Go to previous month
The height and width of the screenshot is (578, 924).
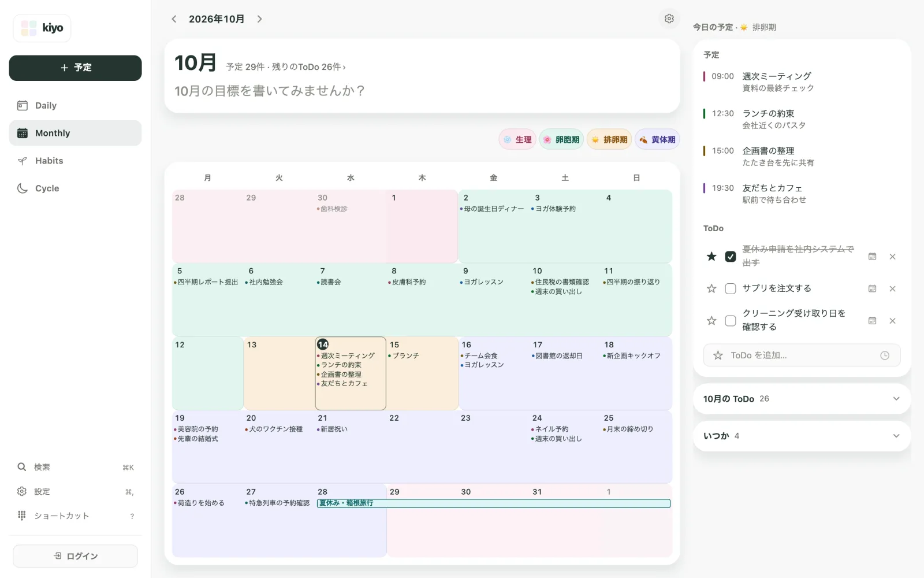tap(174, 19)
